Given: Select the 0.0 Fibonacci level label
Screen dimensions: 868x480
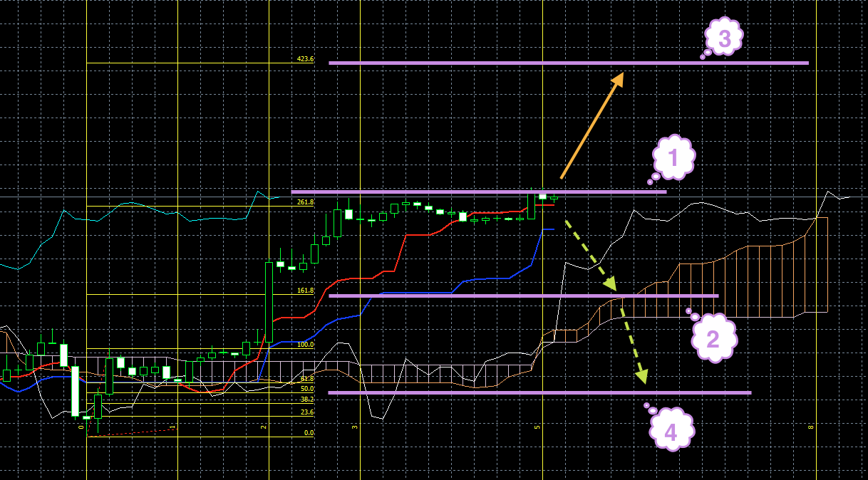Looking at the screenshot, I should tap(309, 433).
